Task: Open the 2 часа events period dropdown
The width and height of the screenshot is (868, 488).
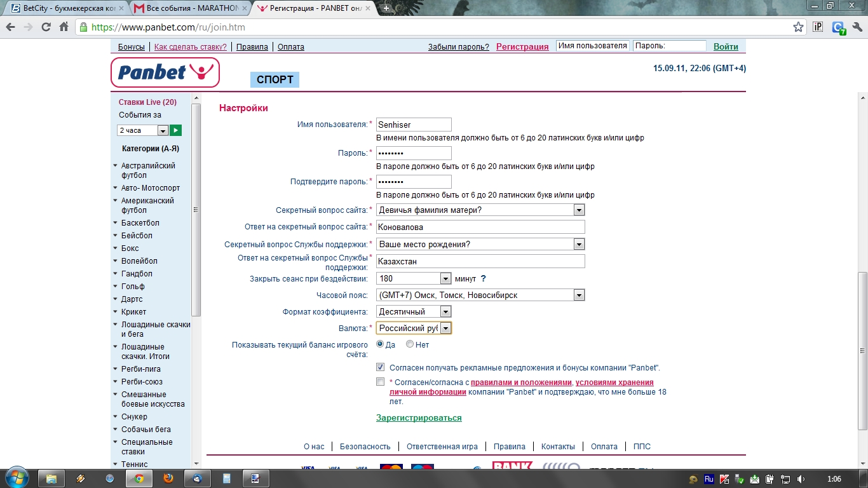Action: click(x=142, y=130)
